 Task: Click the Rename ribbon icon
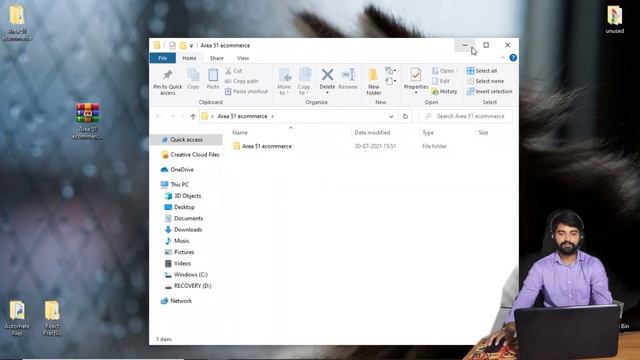point(348,79)
